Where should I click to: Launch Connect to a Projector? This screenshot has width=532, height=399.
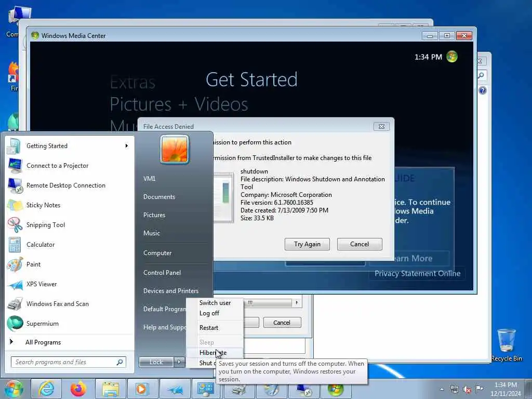[x=70, y=166]
